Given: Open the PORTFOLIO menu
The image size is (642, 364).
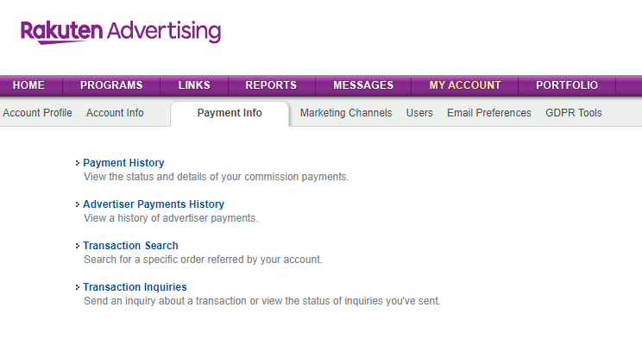Looking at the screenshot, I should tap(566, 85).
